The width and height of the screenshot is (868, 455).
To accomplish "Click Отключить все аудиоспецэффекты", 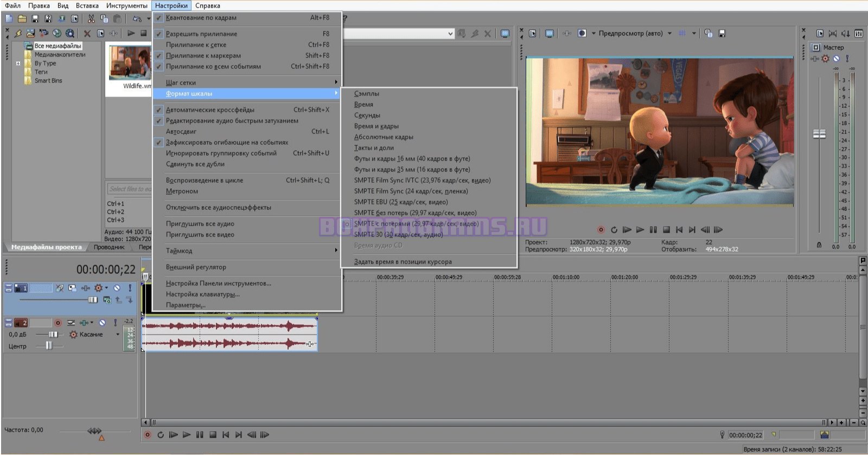I will coord(247,207).
